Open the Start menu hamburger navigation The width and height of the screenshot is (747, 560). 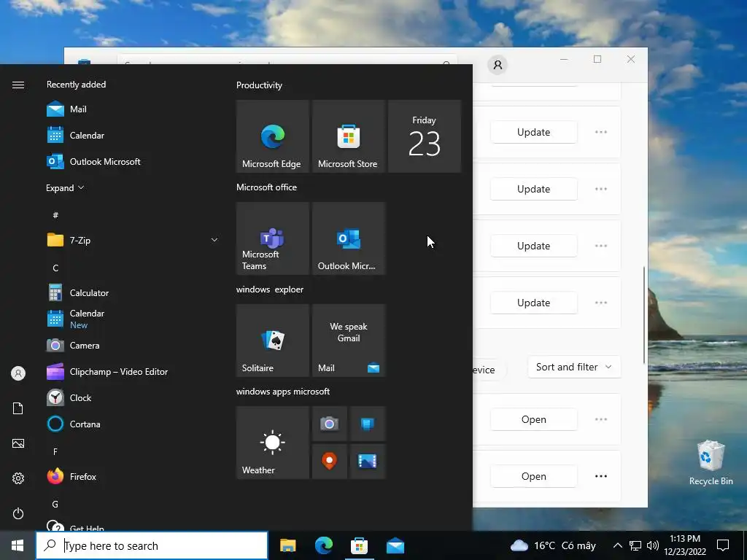[18, 85]
